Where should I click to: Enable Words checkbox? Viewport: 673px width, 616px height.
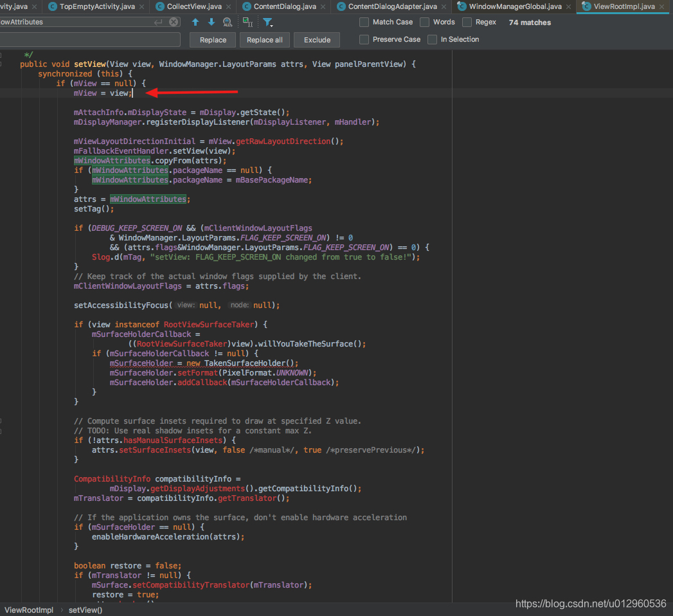[x=424, y=22]
